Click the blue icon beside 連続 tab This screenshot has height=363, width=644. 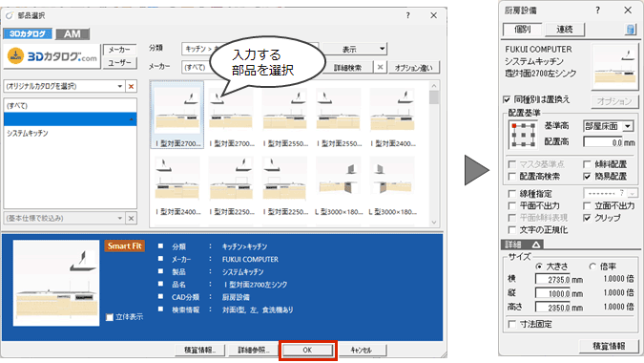click(x=631, y=30)
